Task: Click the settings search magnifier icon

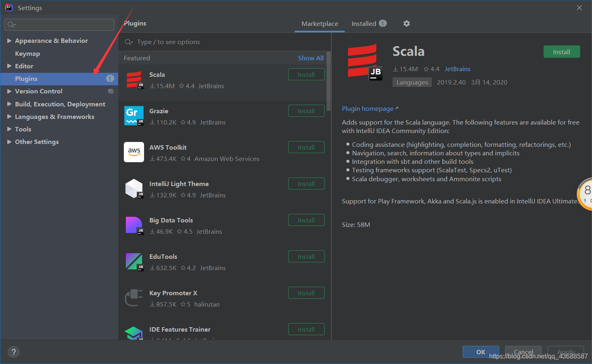Action: 11,25
